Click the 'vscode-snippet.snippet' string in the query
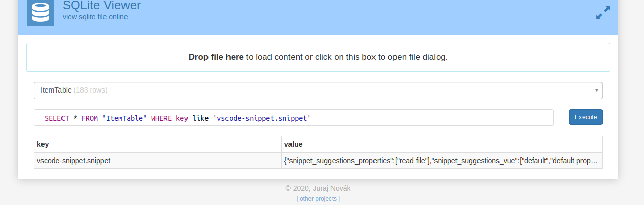Screen dimensions: 644x205 point(262,118)
